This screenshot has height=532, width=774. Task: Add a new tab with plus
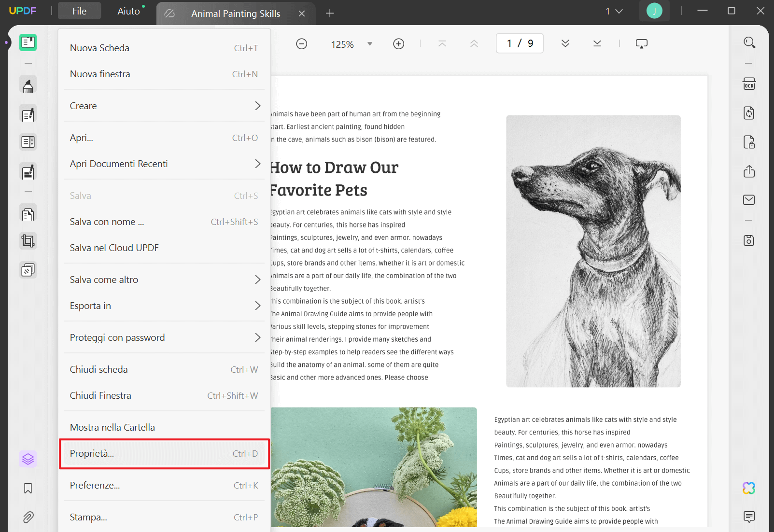point(330,14)
